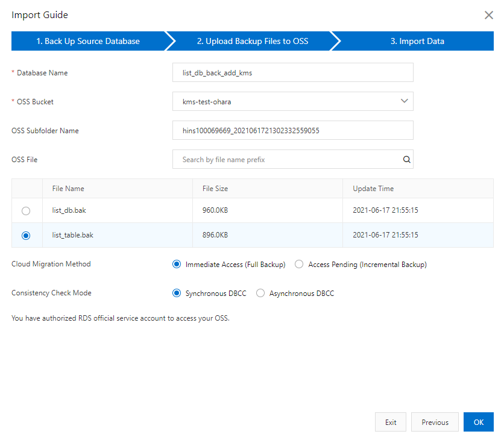Go to step 2 Upload Backup Files to OSS
This screenshot has height=440, width=504.
pos(253,41)
